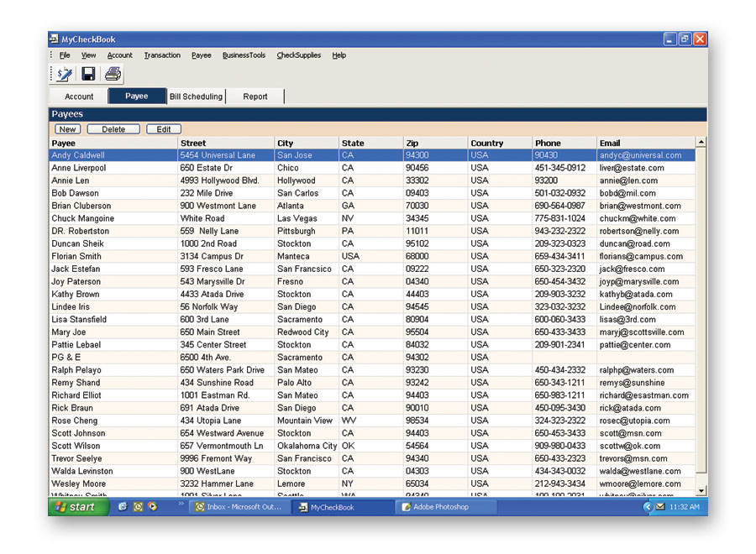
Task: Click the mail envelope tray icon
Action: coord(660,507)
